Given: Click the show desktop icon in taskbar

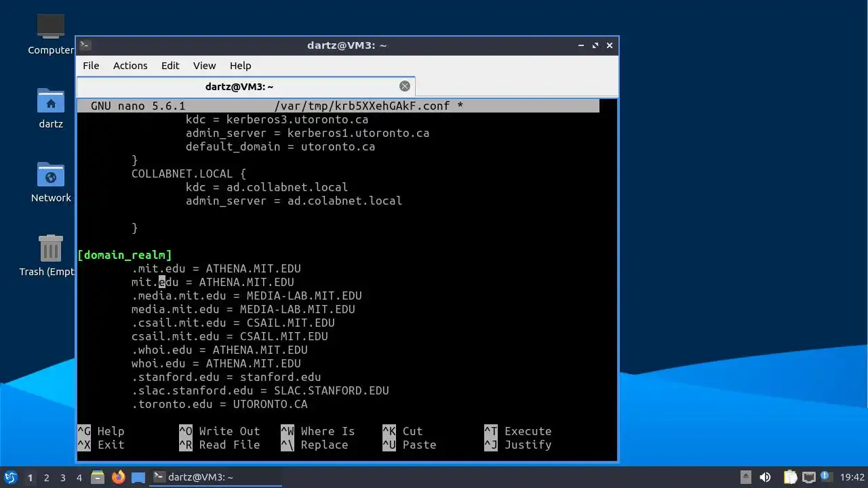Looking at the screenshot, I should [138, 477].
